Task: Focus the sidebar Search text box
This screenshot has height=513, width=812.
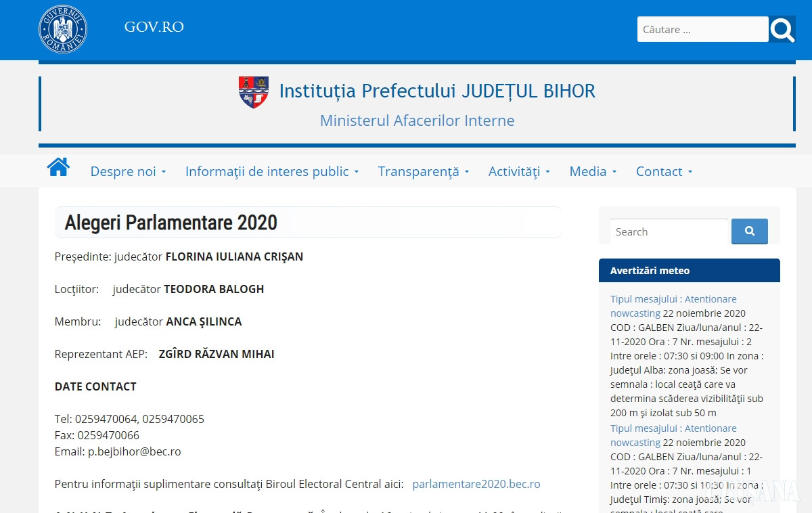Action: pos(669,231)
